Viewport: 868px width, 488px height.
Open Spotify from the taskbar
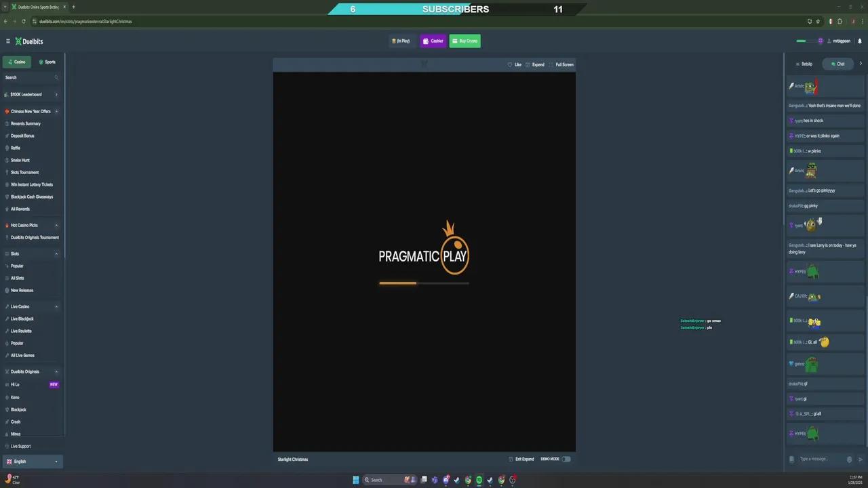pos(479,480)
